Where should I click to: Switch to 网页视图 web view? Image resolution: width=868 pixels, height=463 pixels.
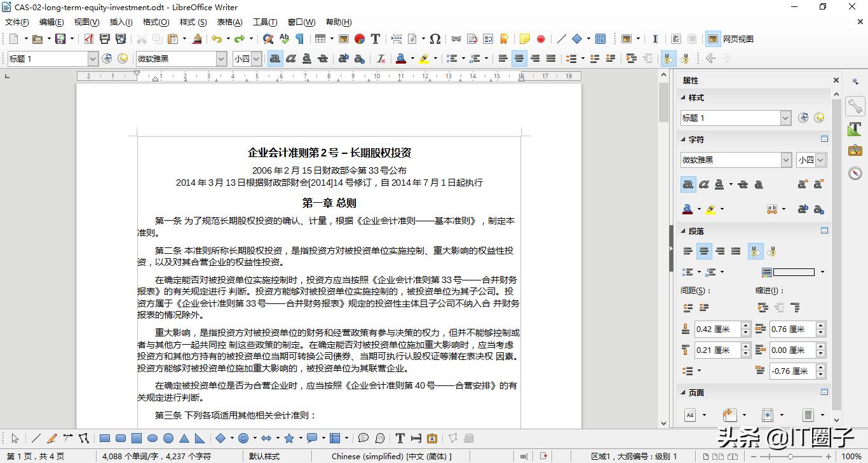tap(713, 38)
